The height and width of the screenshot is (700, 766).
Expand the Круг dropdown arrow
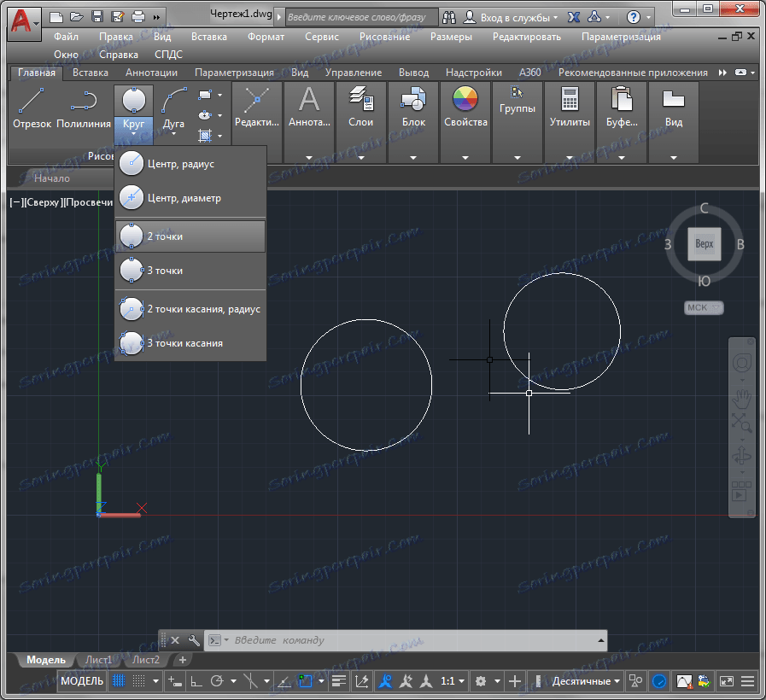(132, 133)
